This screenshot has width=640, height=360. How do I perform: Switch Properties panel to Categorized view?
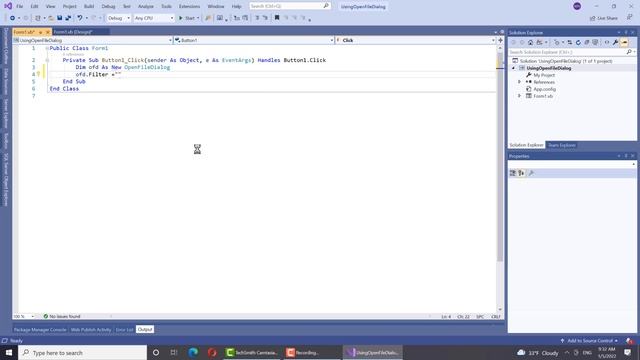[513, 173]
